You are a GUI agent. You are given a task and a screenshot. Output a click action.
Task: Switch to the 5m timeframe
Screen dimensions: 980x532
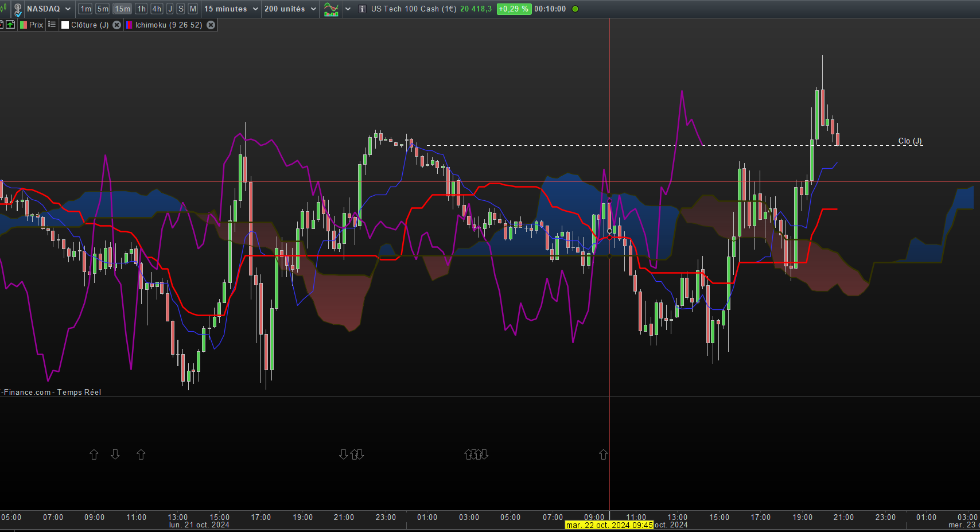(x=103, y=9)
